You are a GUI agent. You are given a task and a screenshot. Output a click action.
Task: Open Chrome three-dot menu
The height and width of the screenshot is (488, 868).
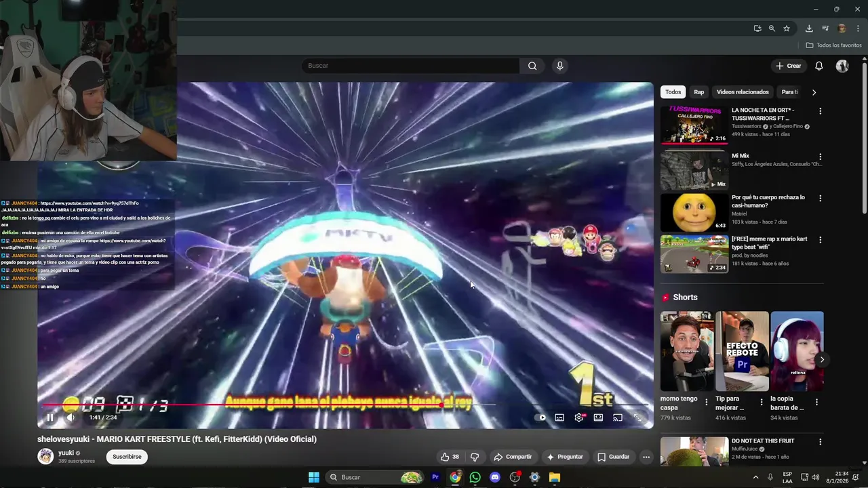point(858,28)
